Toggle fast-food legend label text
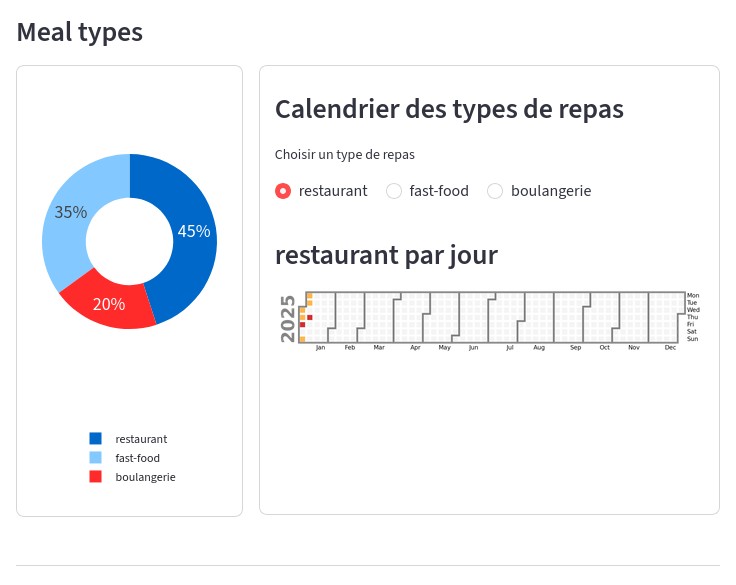736x585 pixels. pos(138,458)
